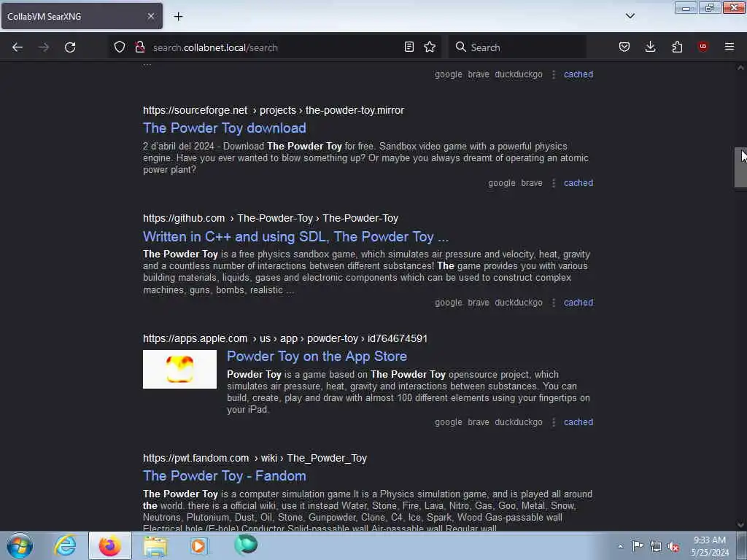Open the extensions puzzle icon
This screenshot has width=747, height=560.
(677, 47)
